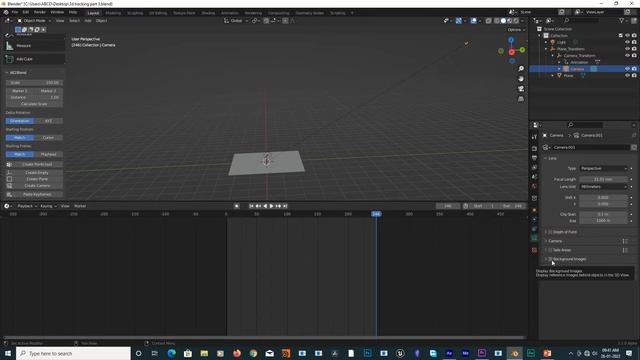Image resolution: width=640 pixels, height=360 pixels.
Task: Click the Create Camera button
Action: coord(34,186)
